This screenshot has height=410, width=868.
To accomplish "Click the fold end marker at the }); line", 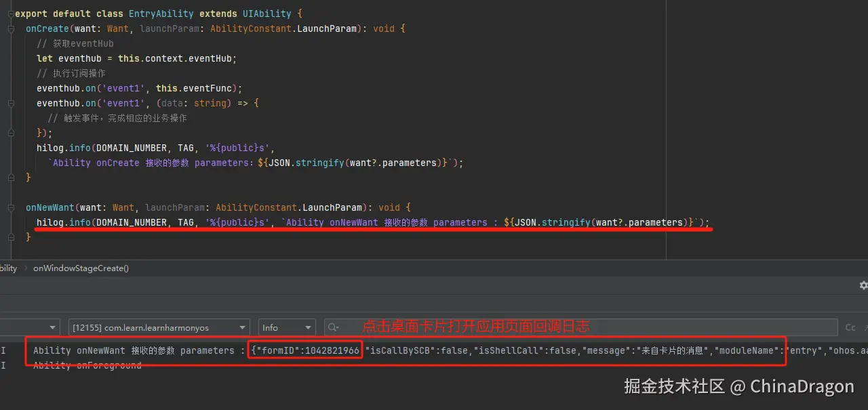I will tap(11, 133).
